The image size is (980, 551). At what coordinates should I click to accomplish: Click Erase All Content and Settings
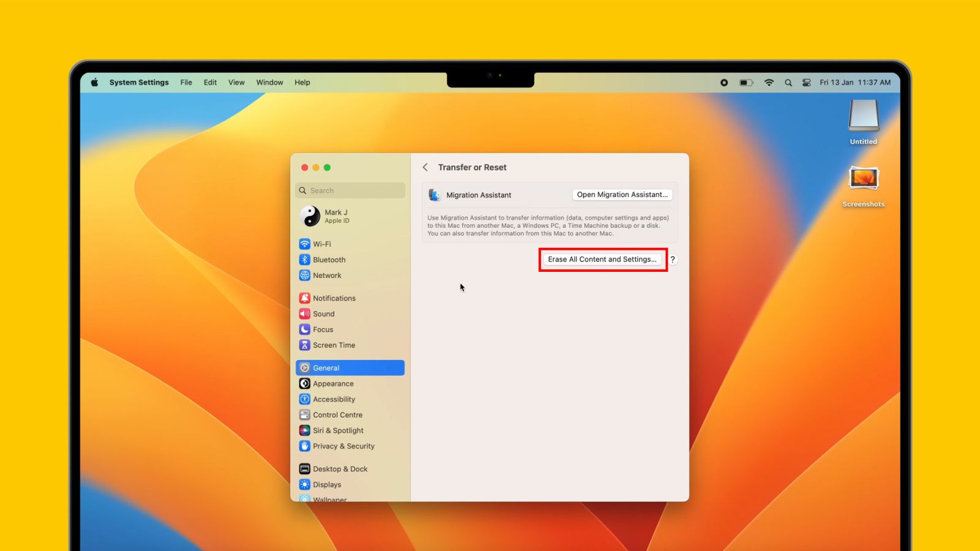(602, 260)
